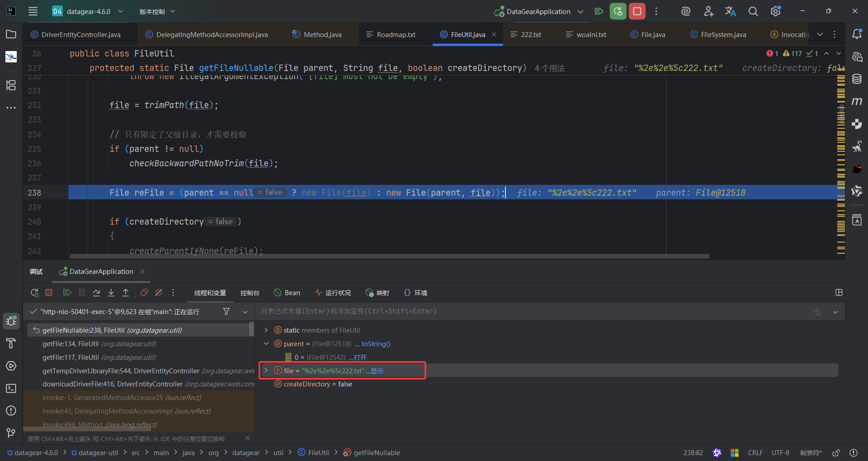Click the Rerun debug green button in top toolbar
This screenshot has width=868, height=461.
click(618, 11)
